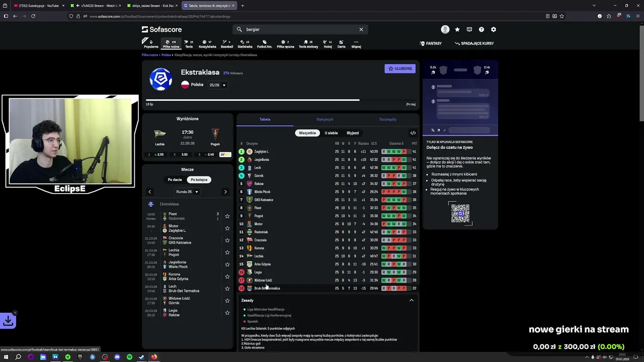This screenshot has height=362, width=644.
Task: Open Jagiellonia team in standings
Action: click(x=329, y=159)
